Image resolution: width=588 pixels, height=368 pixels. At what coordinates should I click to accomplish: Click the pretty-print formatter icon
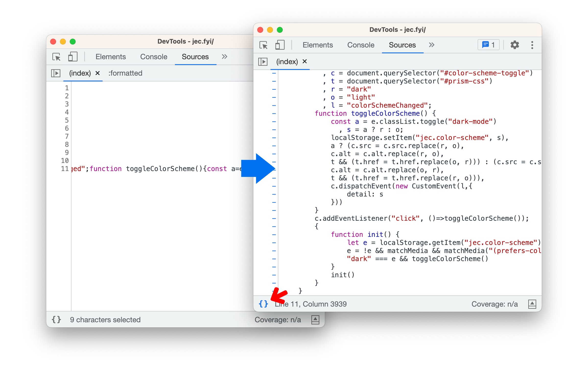coord(263,304)
